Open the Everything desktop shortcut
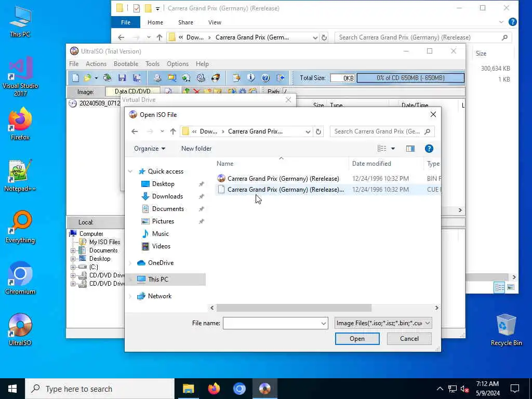Image resolution: width=532 pixels, height=399 pixels. click(20, 227)
